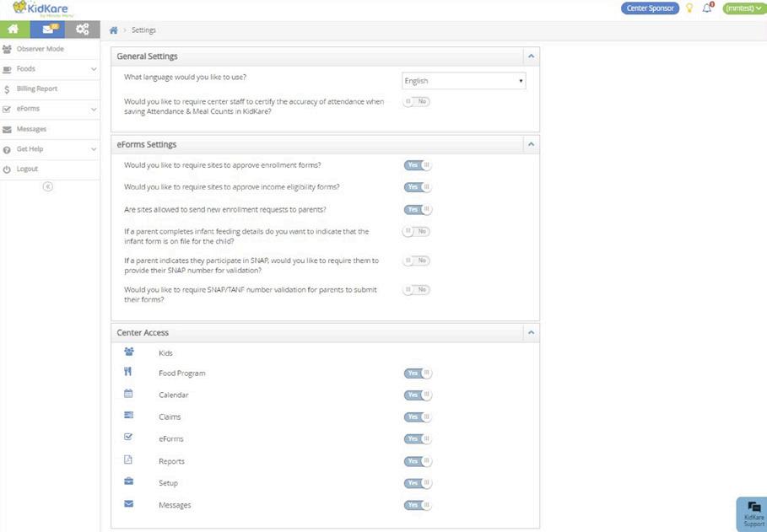Toggle the Messages center access switch

click(x=418, y=505)
